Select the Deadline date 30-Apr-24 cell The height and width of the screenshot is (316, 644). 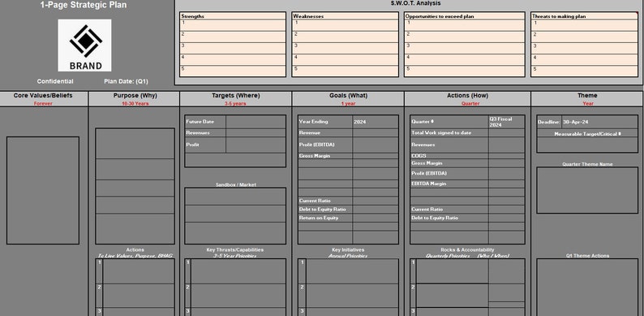(599, 122)
